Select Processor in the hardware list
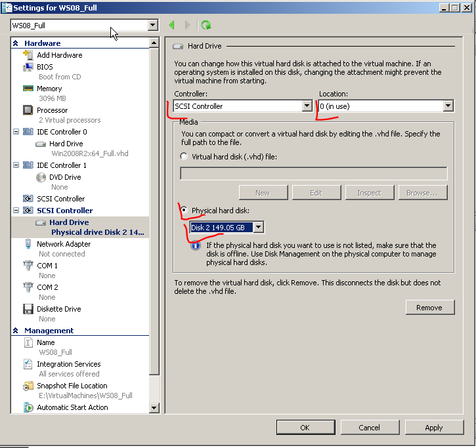This screenshot has width=476, height=448. [x=53, y=110]
